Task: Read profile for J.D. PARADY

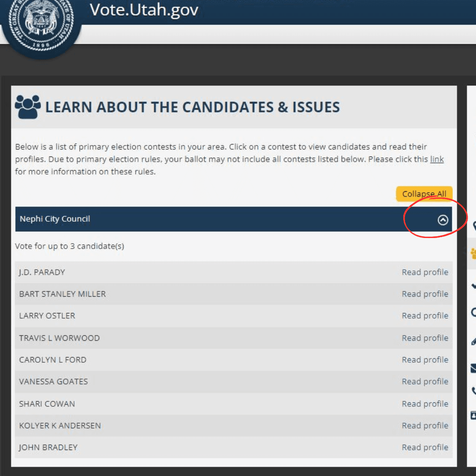Action: click(425, 272)
